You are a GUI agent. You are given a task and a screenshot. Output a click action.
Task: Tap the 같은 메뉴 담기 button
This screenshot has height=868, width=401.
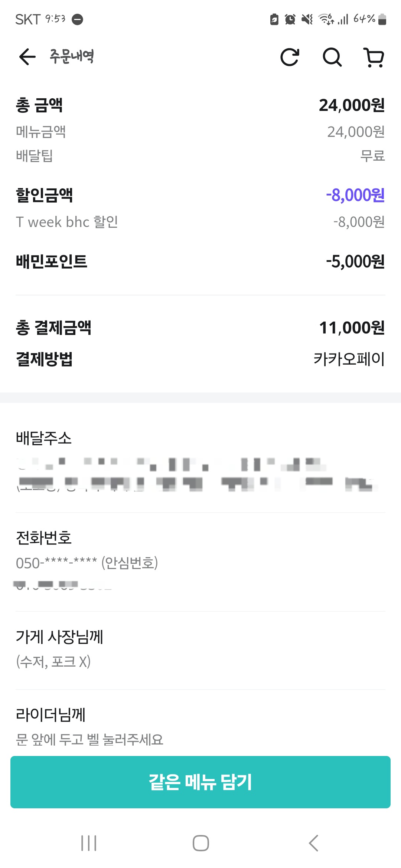(200, 782)
